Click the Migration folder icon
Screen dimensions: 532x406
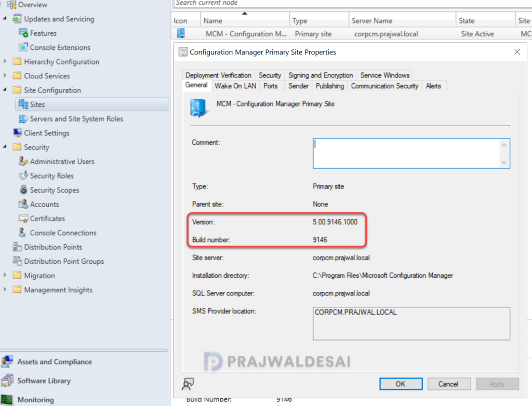(x=17, y=275)
